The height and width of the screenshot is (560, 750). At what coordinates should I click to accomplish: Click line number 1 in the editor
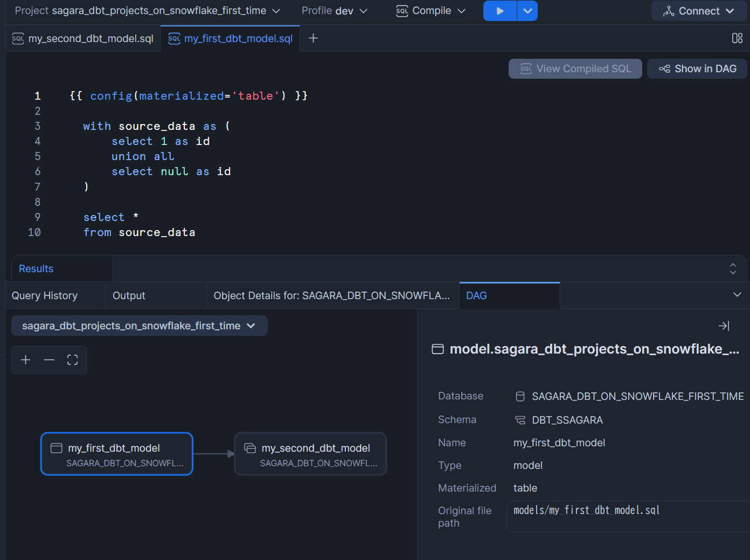pyautogui.click(x=38, y=96)
